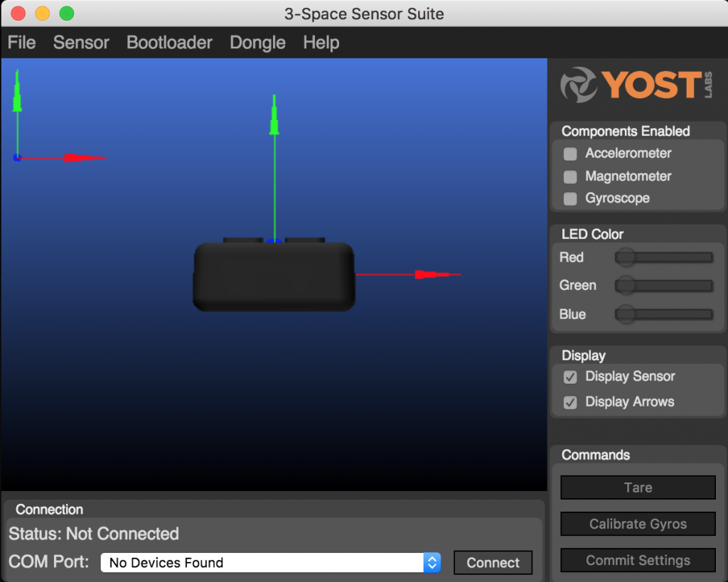Click the black sensor model in viewport
Image resolution: width=728 pixels, height=582 pixels.
(274, 275)
